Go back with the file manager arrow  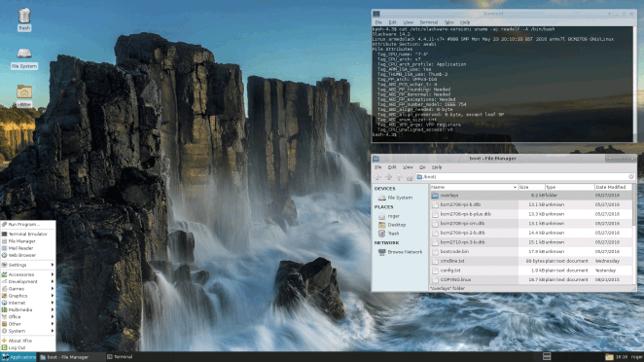click(377, 177)
